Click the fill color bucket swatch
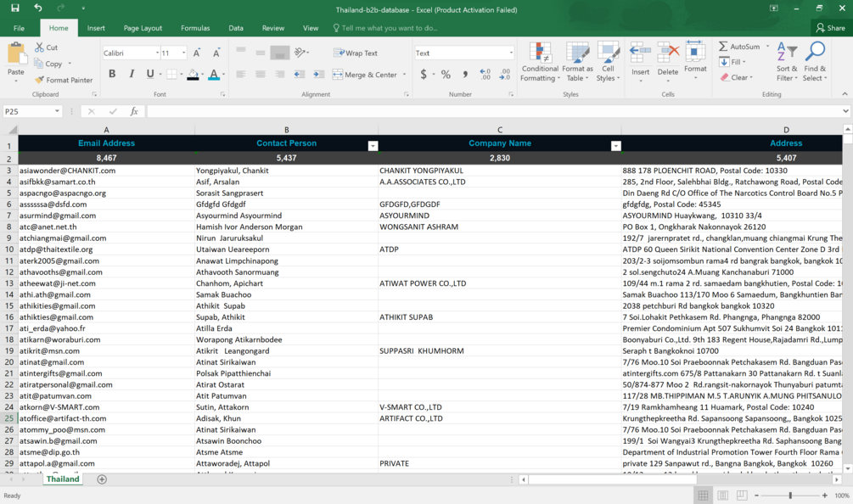The image size is (853, 504). pos(193,75)
